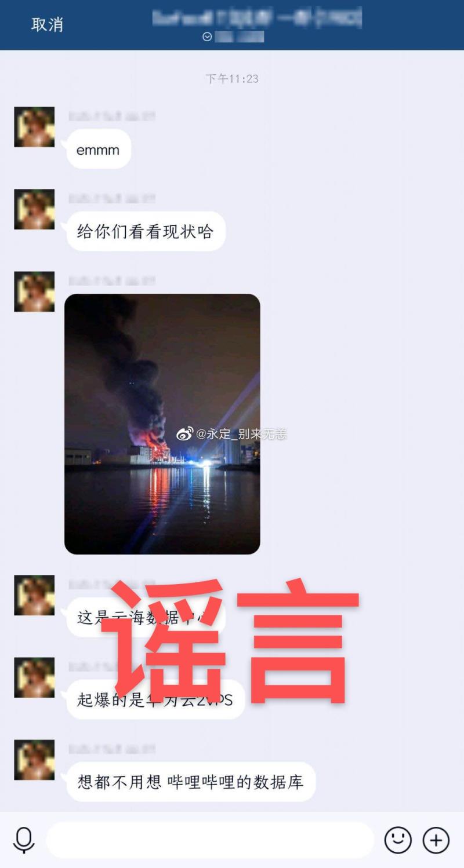Image resolution: width=464 pixels, height=868 pixels.
Task: Tap the avatar beside 给你们看看现状哈
Action: (34, 209)
